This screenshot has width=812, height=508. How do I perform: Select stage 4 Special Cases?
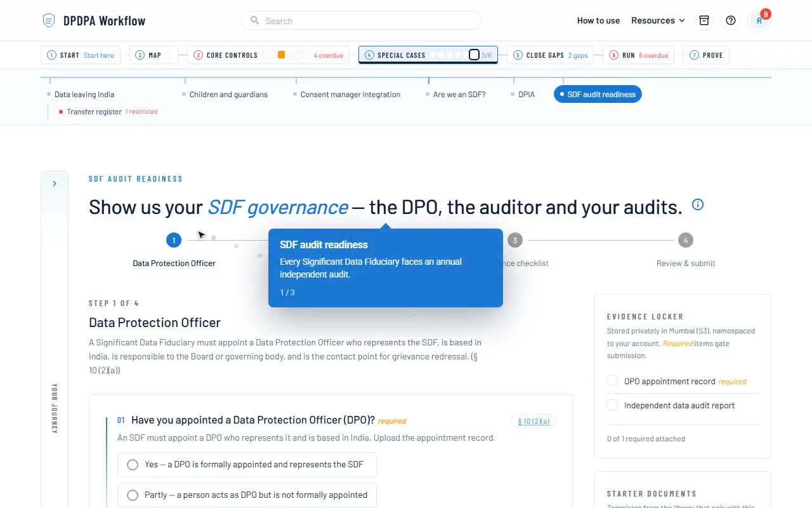[x=428, y=55]
